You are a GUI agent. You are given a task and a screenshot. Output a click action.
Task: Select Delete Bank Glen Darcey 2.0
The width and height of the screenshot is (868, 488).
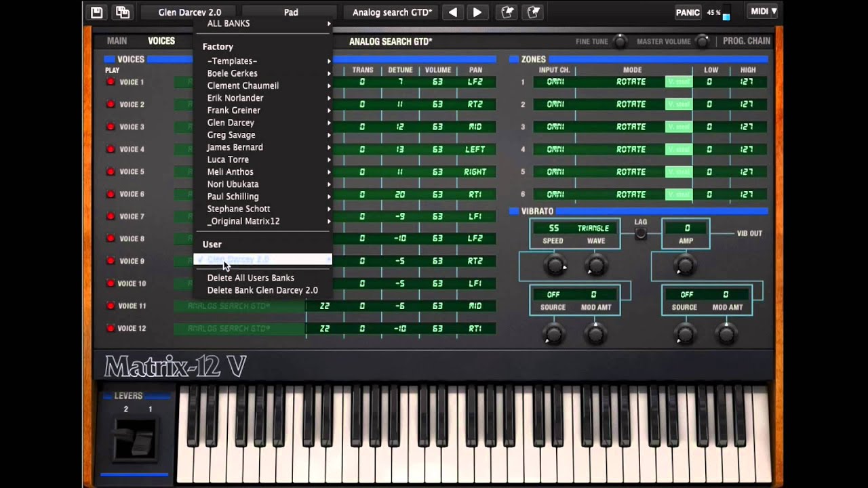click(x=263, y=290)
